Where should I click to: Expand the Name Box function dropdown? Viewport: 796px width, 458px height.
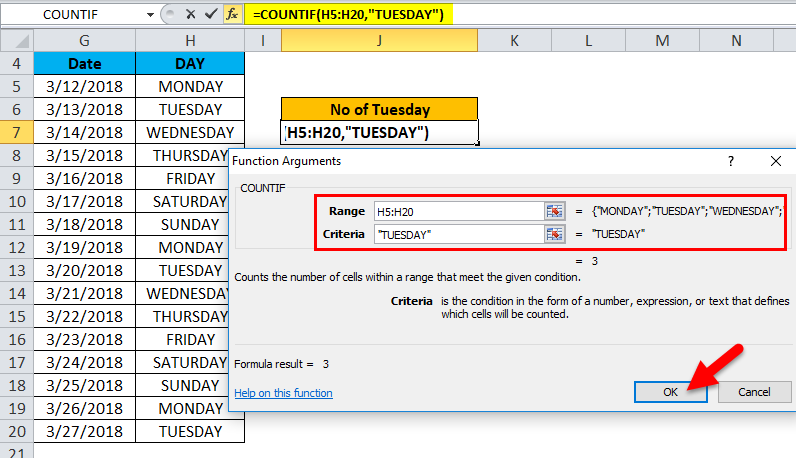click(150, 15)
